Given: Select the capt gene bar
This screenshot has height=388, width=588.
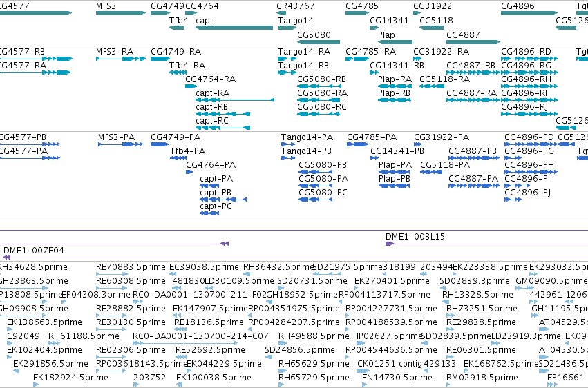Looking at the screenshot, I should pos(234,28).
